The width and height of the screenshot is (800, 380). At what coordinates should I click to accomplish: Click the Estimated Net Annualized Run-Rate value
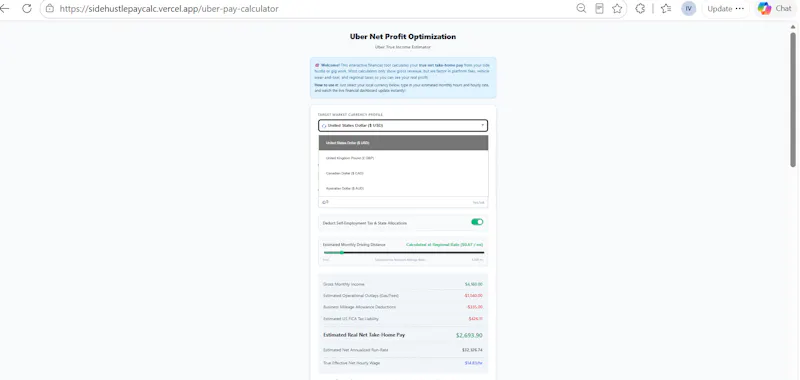click(473, 350)
